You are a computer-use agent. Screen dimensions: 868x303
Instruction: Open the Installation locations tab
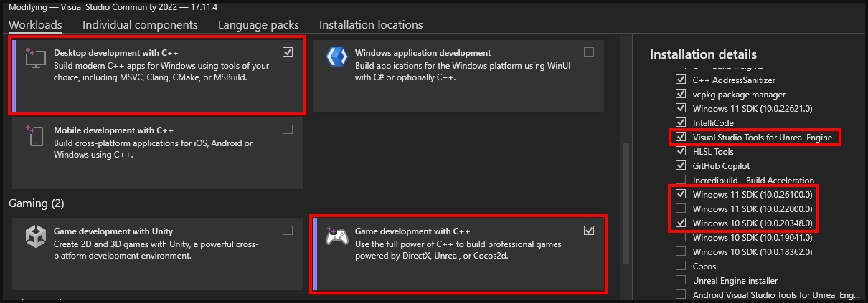pyautogui.click(x=371, y=25)
